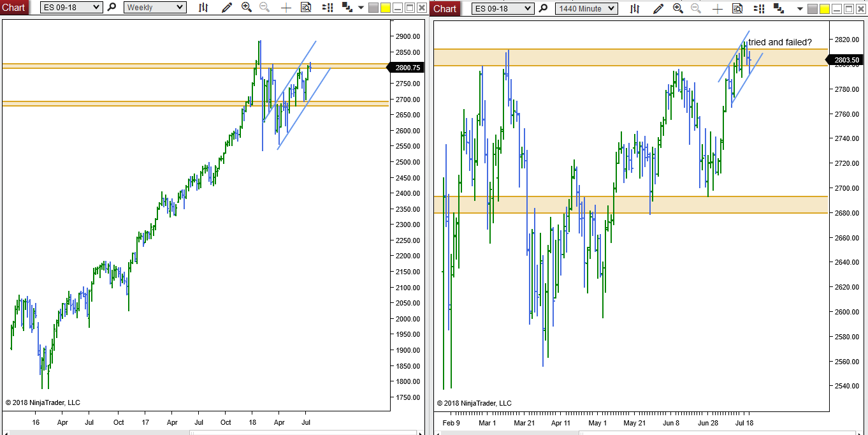868x435 pixels.
Task: Click the stair-step squares icon in Weekly chart toolbar
Action: pos(347,7)
